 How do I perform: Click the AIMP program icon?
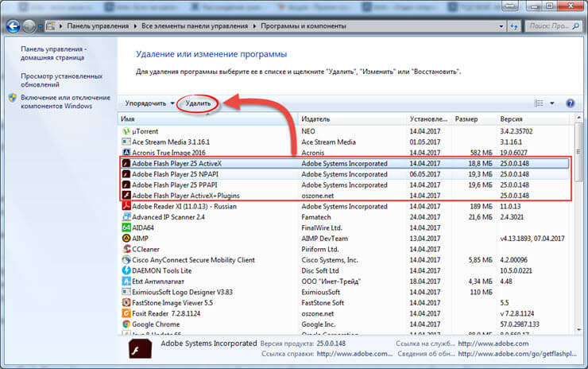coord(126,239)
